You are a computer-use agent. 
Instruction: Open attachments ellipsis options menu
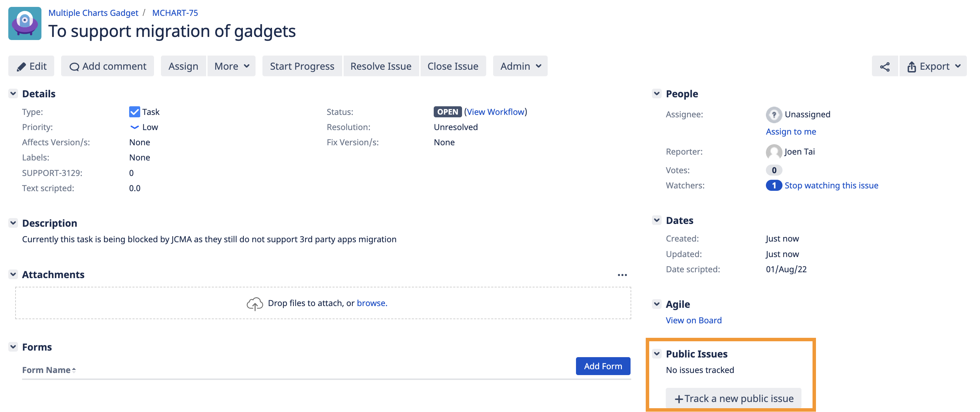click(x=622, y=275)
